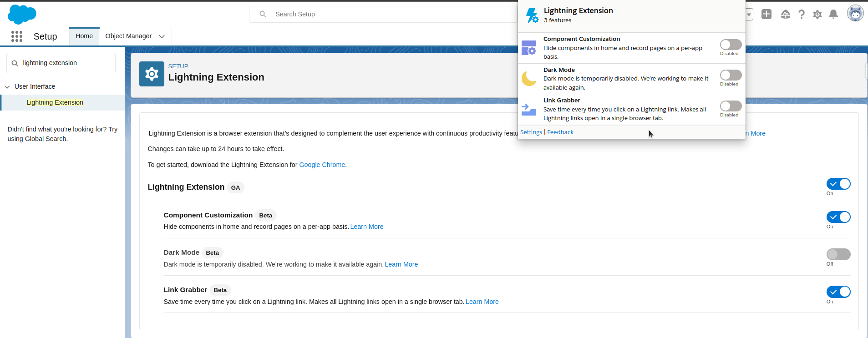Enable Dark Mode in extension popup

pyautogui.click(x=731, y=75)
